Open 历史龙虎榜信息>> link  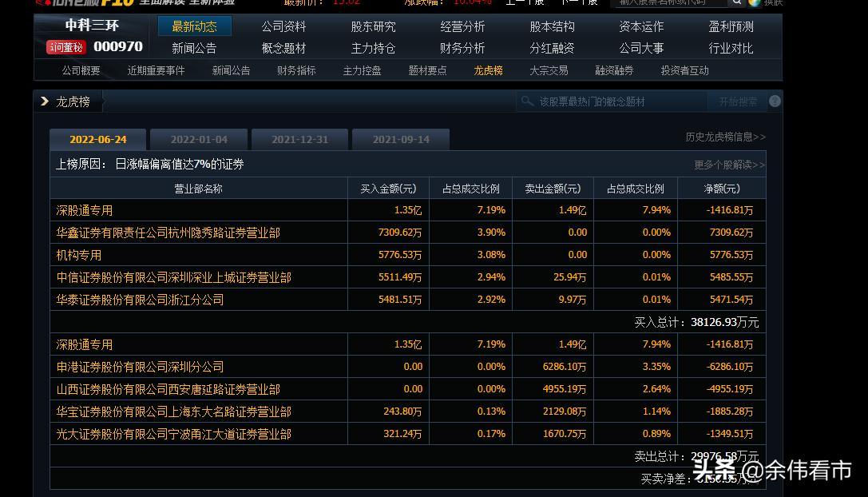point(726,137)
